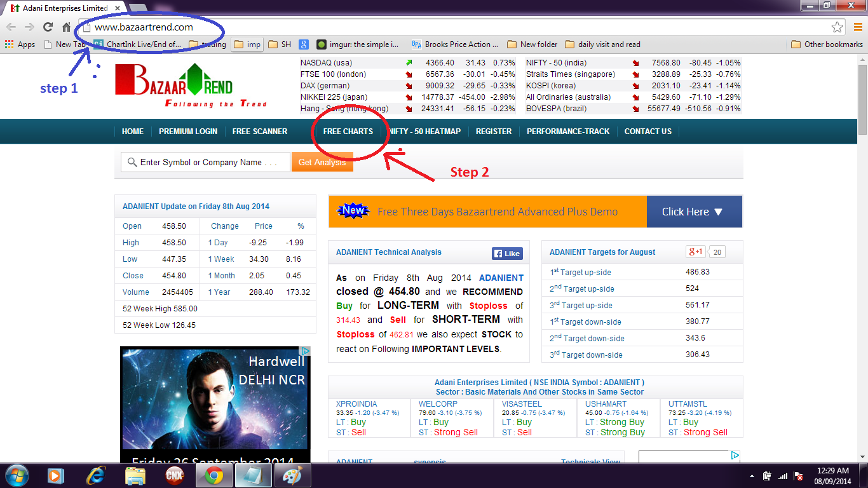Expand the Click Here demo dropdown
Screen dimensions: 868x488
point(694,212)
